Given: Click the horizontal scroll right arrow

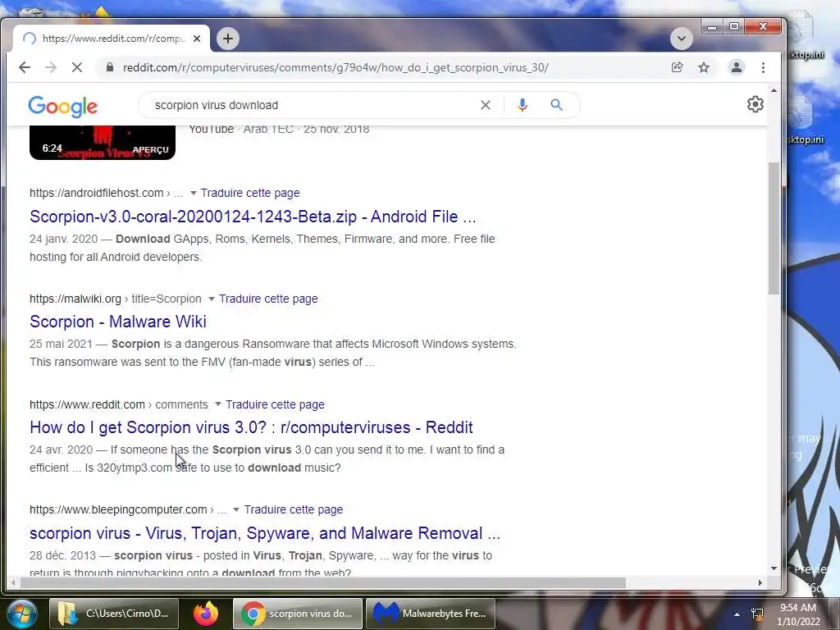Looking at the screenshot, I should point(760,582).
